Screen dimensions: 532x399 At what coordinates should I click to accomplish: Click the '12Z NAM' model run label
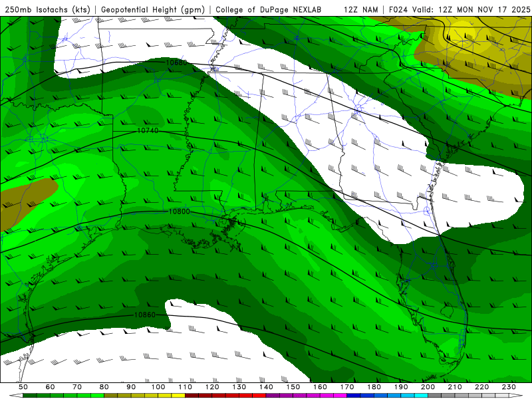[x=360, y=9]
